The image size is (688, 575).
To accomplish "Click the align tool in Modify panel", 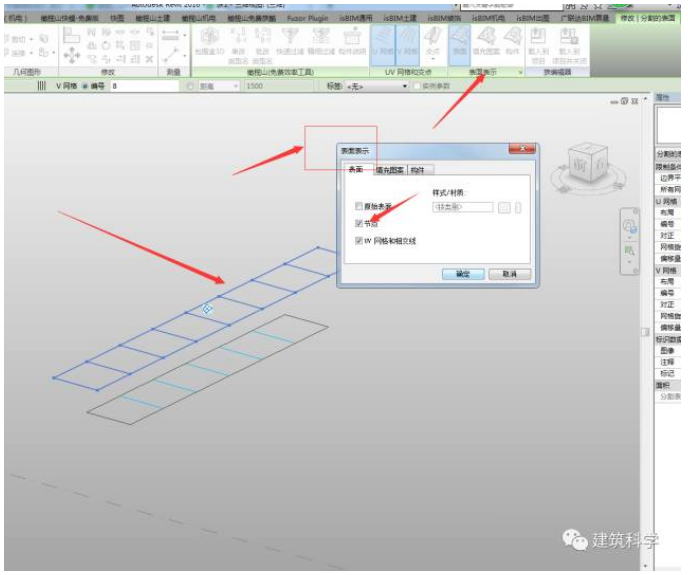I will click(x=71, y=35).
